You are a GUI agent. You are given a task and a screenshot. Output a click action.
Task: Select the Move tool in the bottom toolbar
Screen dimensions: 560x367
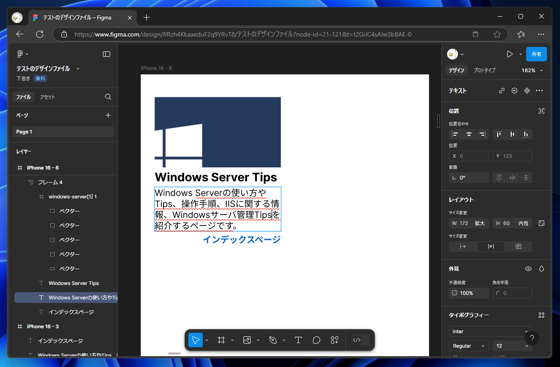coord(195,340)
